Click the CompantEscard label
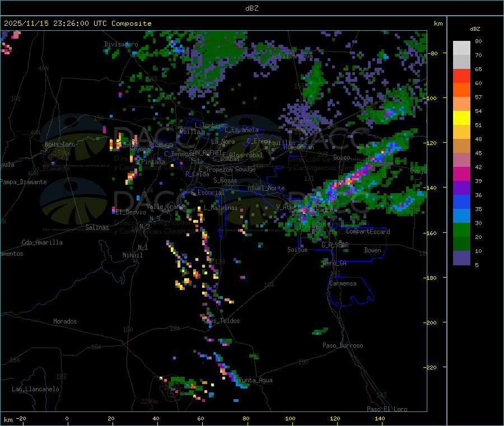The image size is (504, 426). click(x=368, y=232)
